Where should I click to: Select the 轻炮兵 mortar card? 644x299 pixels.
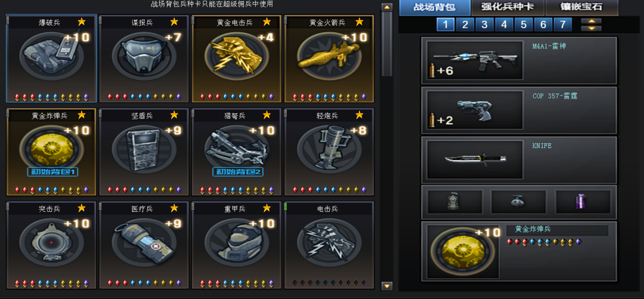pos(329,152)
